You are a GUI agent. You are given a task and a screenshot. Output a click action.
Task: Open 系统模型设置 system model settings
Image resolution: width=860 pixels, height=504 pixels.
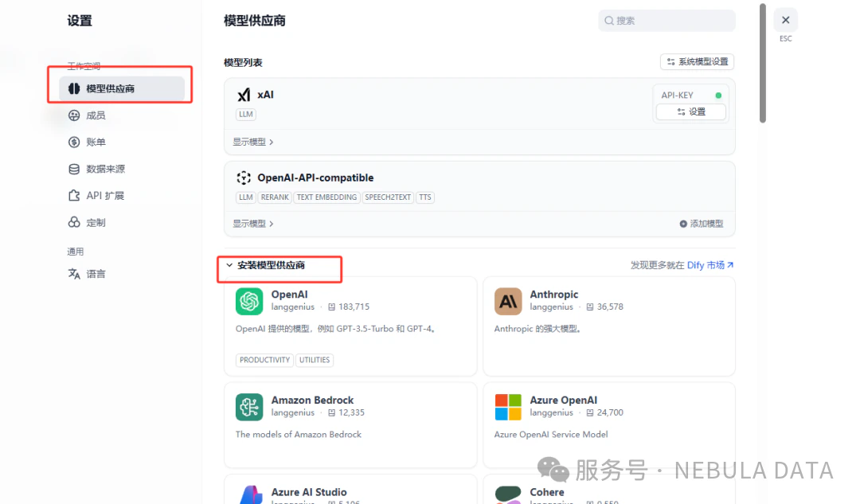(x=697, y=62)
